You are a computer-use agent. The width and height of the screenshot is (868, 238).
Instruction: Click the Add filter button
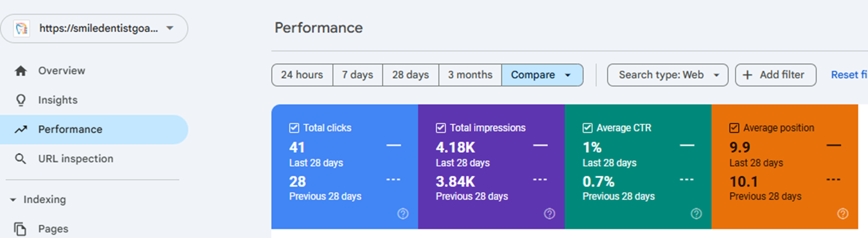(x=776, y=75)
